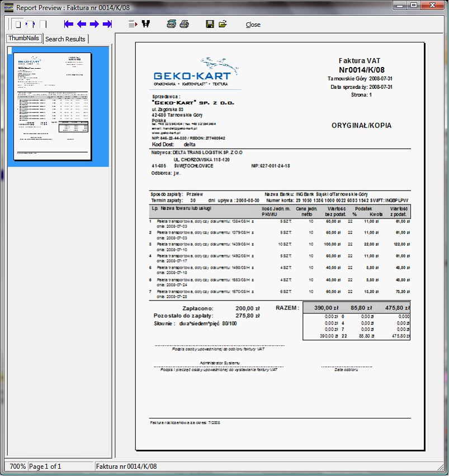Select the page 1 invoice thumbnail

pos(52,106)
